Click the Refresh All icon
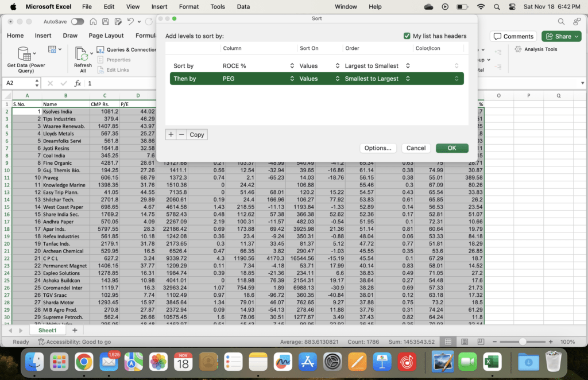The height and width of the screenshot is (380, 588). [82, 53]
